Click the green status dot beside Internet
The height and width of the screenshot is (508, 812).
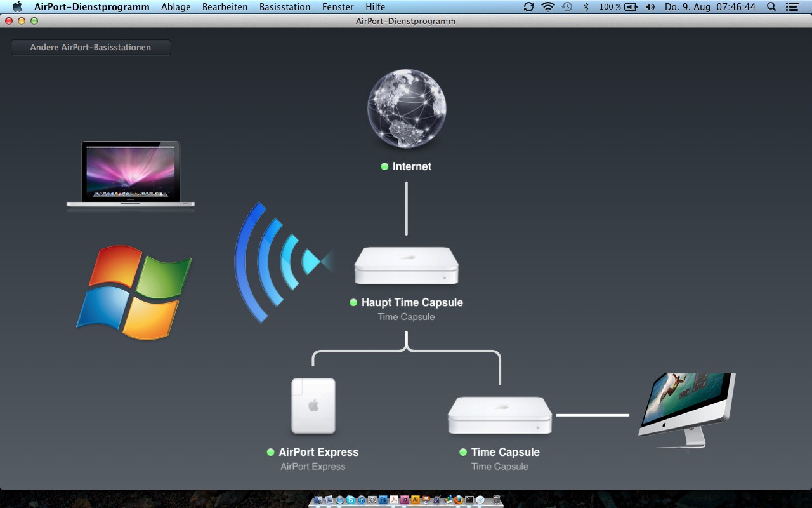pyautogui.click(x=384, y=166)
